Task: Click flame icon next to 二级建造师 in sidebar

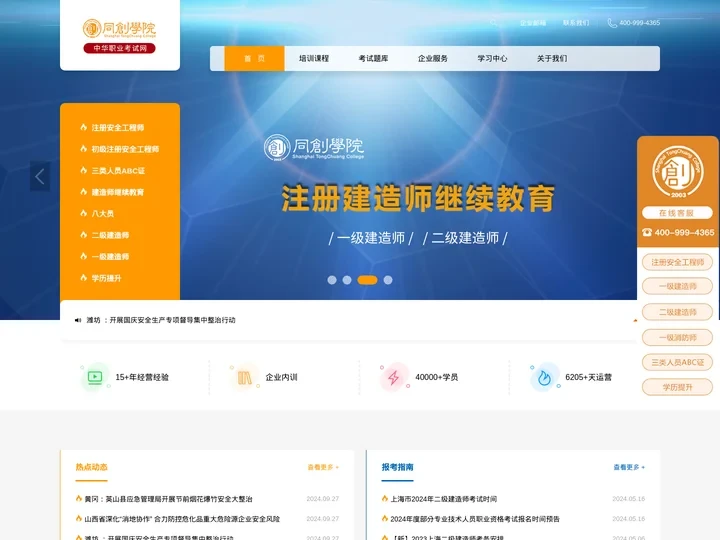Action: click(x=84, y=235)
